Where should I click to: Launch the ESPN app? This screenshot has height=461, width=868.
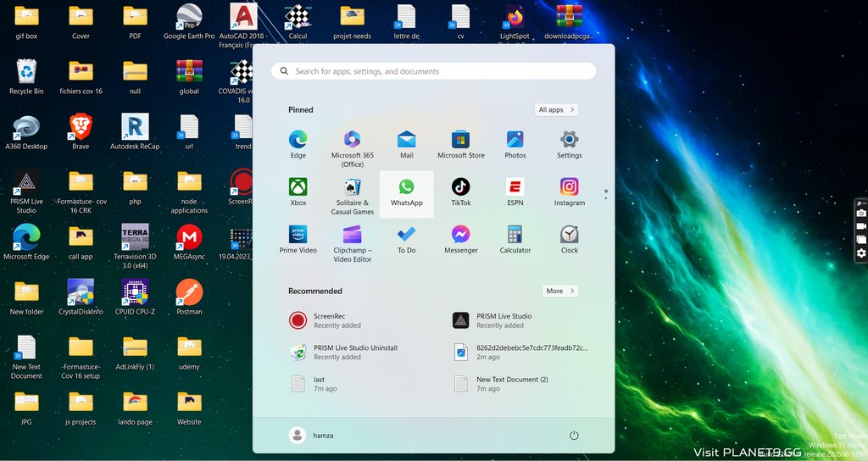[515, 192]
